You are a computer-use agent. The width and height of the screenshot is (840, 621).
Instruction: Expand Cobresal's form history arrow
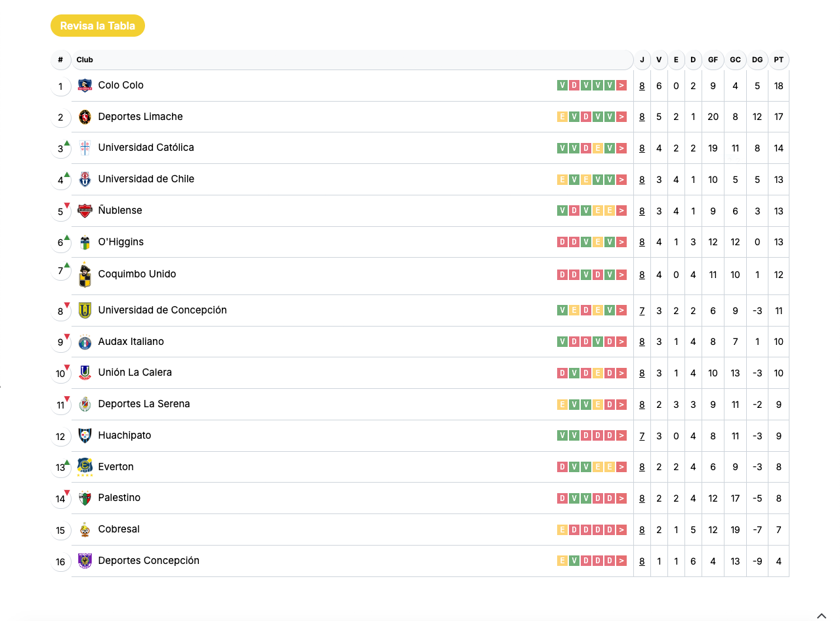621,529
